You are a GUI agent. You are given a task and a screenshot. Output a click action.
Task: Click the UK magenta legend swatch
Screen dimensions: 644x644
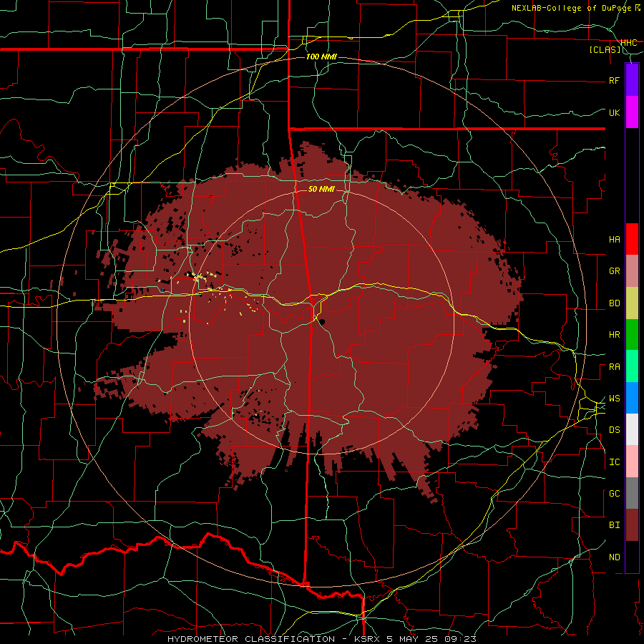(x=632, y=112)
